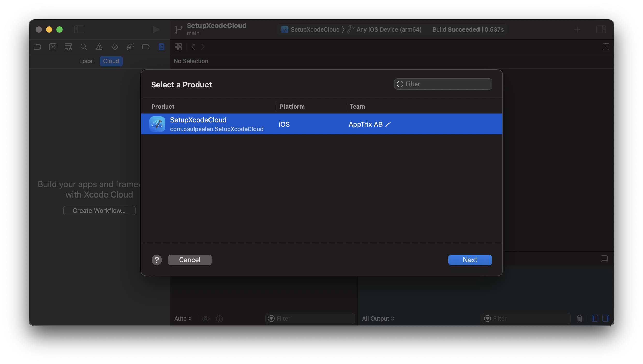The height and width of the screenshot is (364, 643).
Task: Toggle the console pane button
Action: point(606,318)
